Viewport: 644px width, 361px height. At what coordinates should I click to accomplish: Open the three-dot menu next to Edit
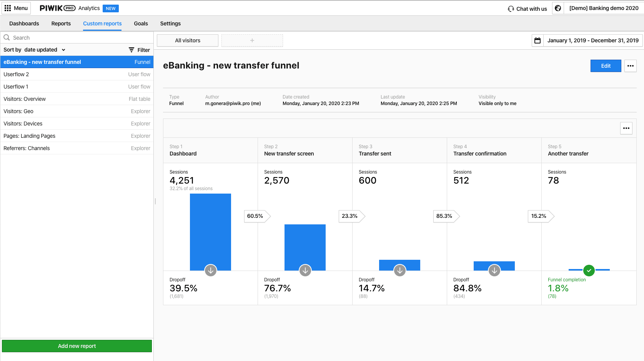pyautogui.click(x=631, y=66)
